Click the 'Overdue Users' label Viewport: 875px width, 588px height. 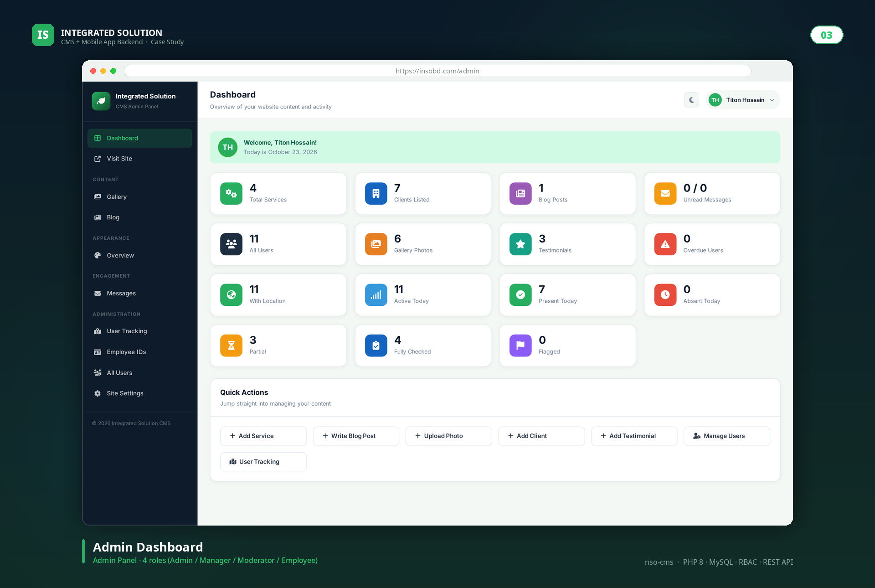703,250
